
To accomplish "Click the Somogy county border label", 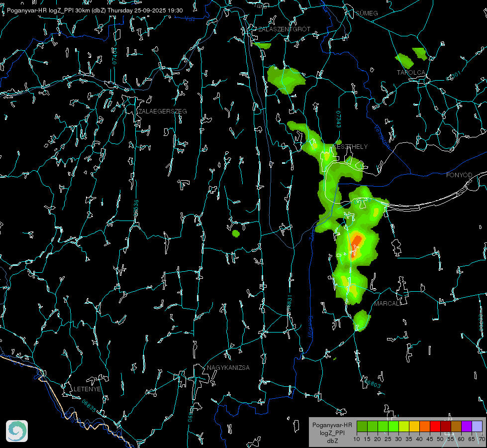I will (310, 327).
